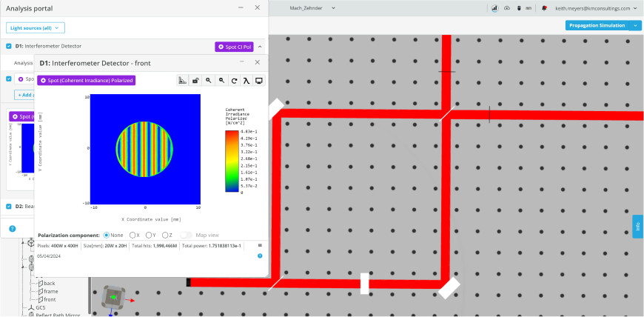Collapse the D1 Interferometer Detector section

coord(260,47)
